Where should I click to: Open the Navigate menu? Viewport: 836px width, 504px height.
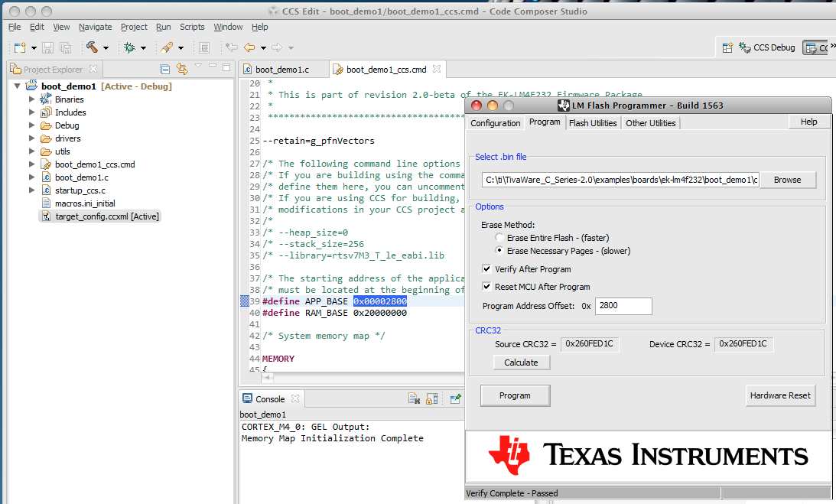(96, 27)
